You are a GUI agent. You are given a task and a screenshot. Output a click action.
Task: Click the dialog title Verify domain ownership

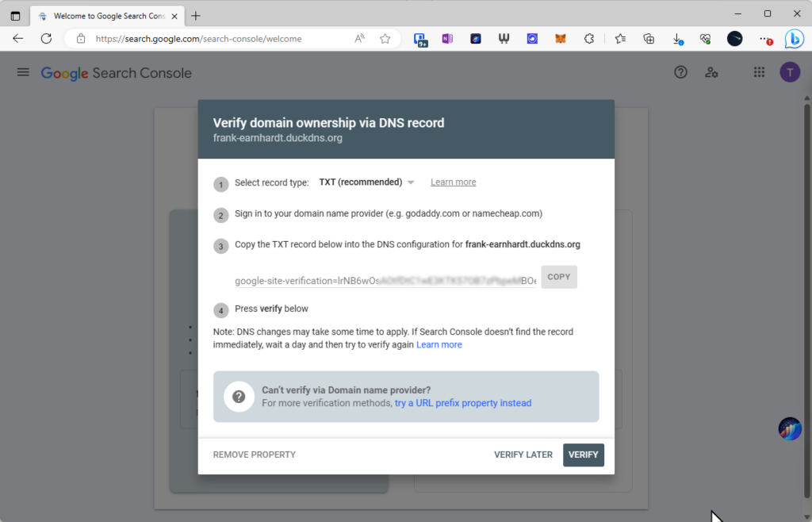[328, 123]
